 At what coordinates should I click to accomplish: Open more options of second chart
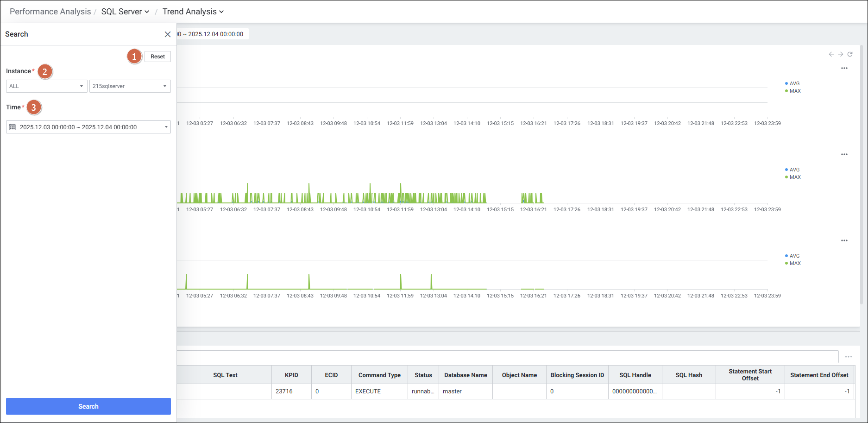tap(844, 154)
